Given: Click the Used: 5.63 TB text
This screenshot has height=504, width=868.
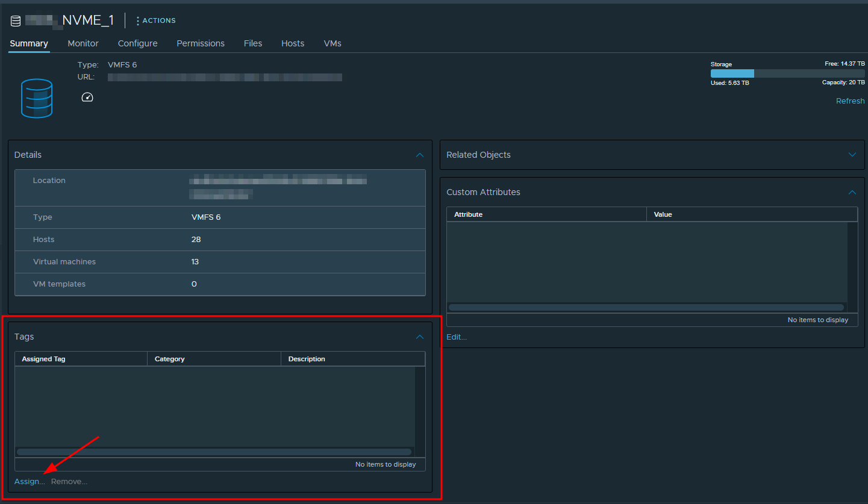Looking at the screenshot, I should tap(730, 83).
